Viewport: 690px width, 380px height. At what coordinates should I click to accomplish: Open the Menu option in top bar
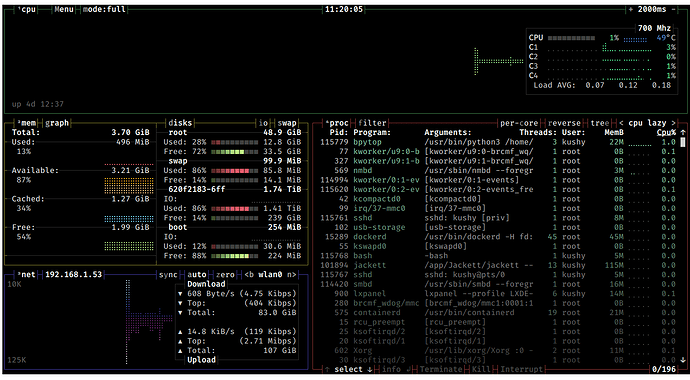[x=64, y=9]
